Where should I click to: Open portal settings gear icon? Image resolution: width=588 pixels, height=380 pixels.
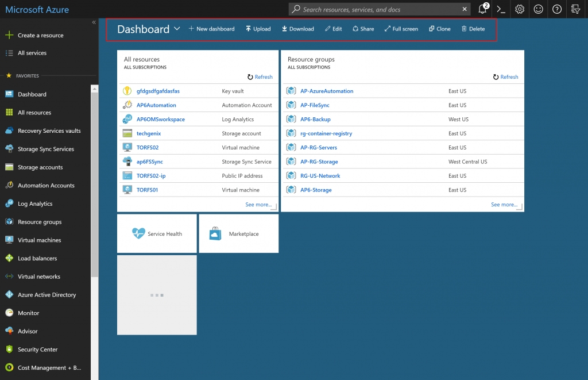pyautogui.click(x=519, y=9)
